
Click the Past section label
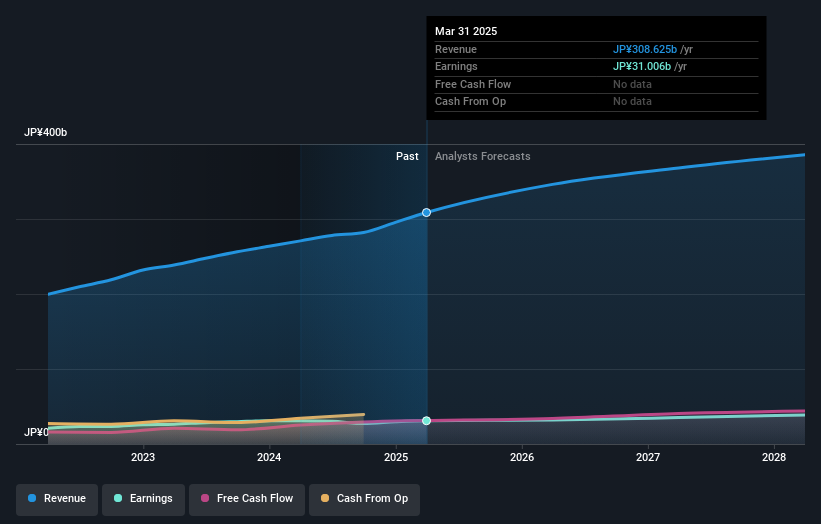tap(407, 157)
